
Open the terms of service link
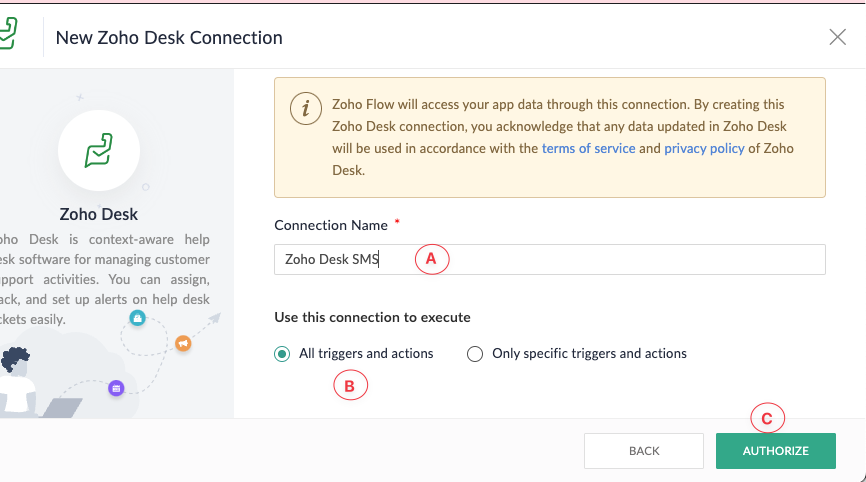[x=588, y=149]
